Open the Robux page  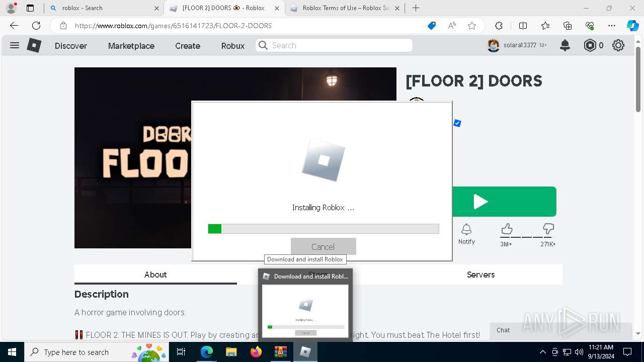(233, 45)
